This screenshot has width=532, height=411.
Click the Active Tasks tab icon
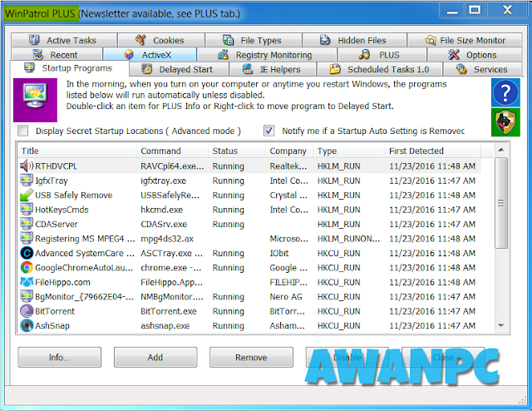(x=34, y=40)
